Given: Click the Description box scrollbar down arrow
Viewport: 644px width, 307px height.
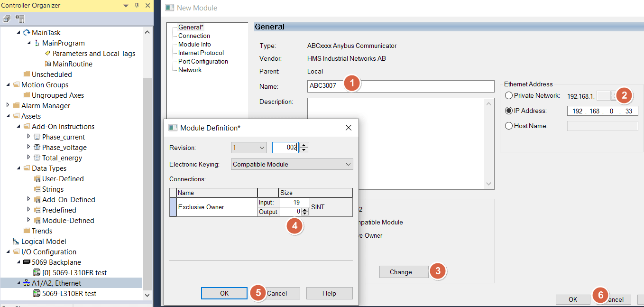Looking at the screenshot, I should (x=489, y=184).
